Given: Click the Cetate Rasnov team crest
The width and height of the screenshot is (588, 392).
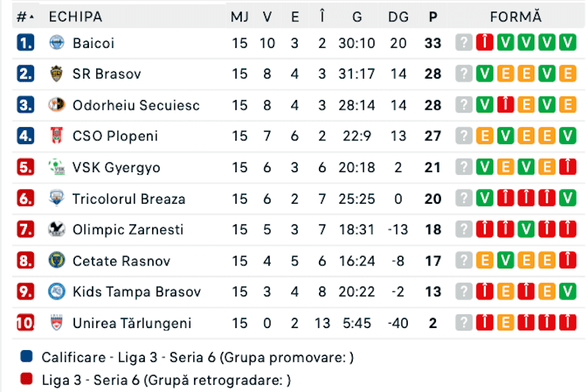Looking at the screenshot, I should point(57,260).
